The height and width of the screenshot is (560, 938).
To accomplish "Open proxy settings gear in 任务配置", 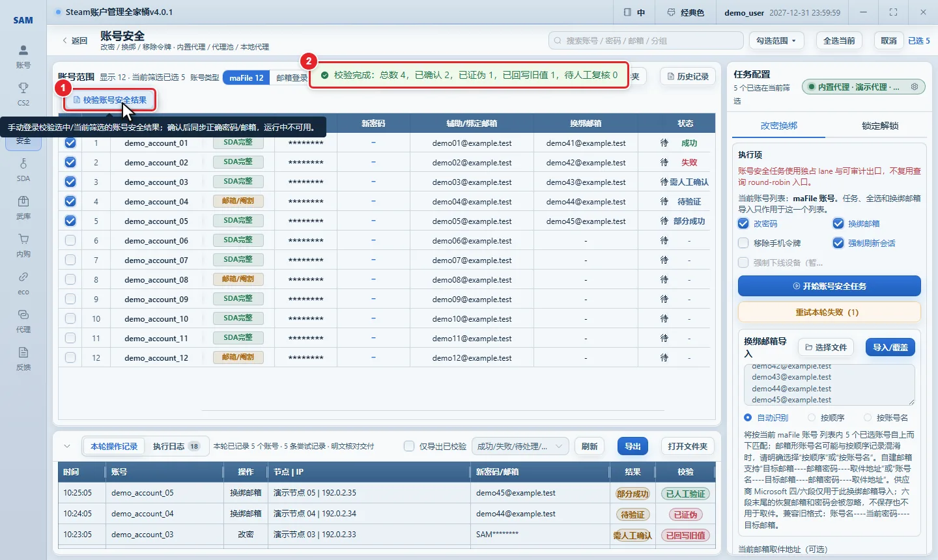I will [915, 87].
